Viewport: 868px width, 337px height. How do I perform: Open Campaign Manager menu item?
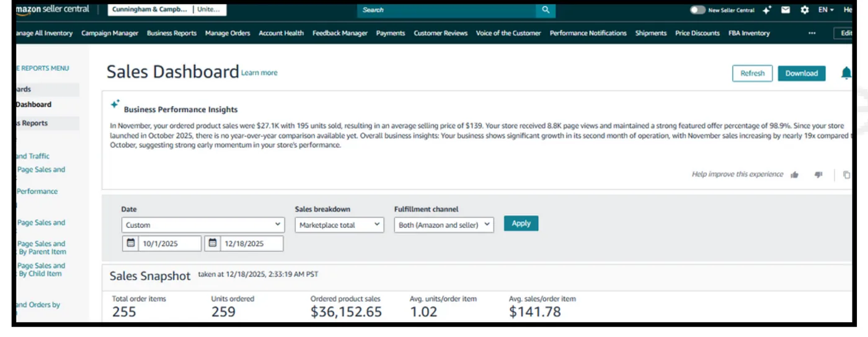point(110,33)
